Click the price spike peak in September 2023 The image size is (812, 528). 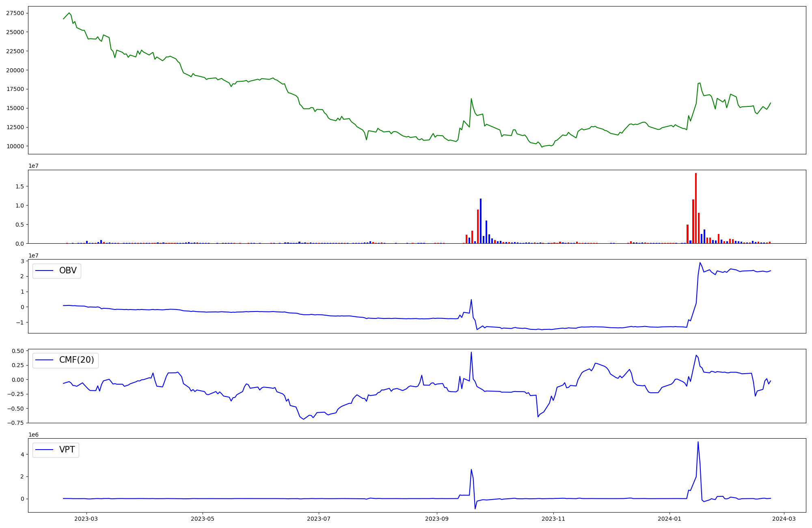471,99
